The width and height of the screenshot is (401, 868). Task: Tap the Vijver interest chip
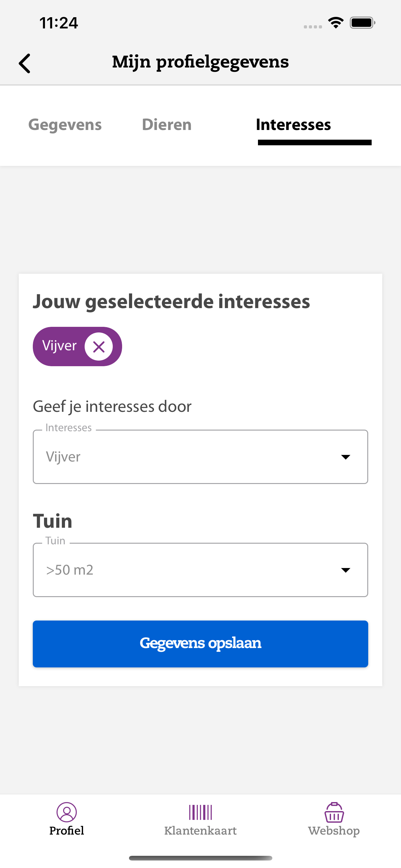(77, 347)
